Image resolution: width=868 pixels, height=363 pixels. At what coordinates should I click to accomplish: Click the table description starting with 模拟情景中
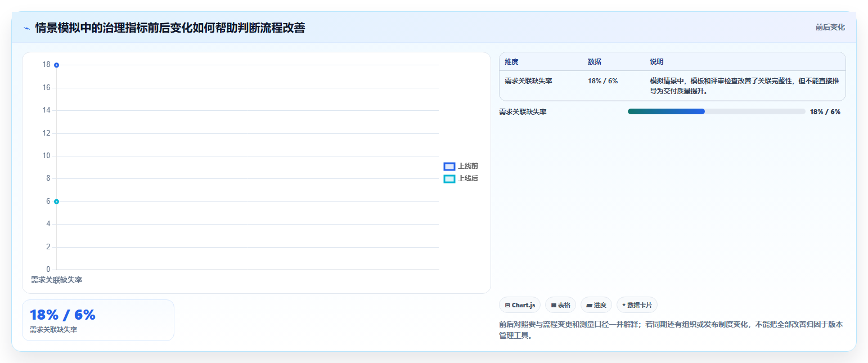click(x=744, y=86)
